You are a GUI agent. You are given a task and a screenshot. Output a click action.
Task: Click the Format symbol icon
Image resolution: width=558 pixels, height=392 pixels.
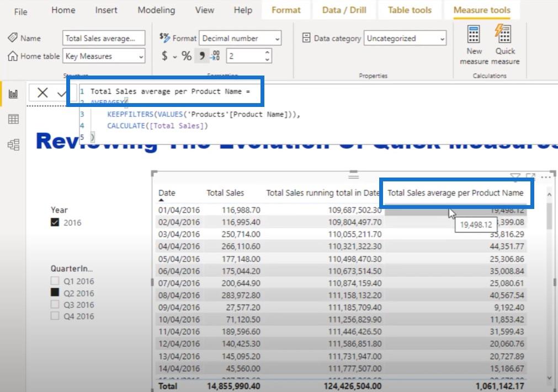click(164, 37)
